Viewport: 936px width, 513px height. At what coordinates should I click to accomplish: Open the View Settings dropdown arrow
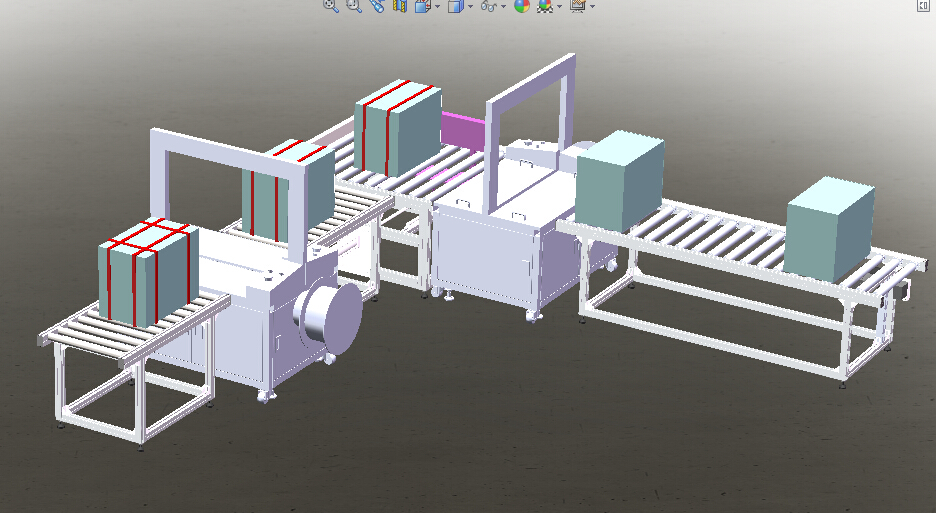pos(592,6)
